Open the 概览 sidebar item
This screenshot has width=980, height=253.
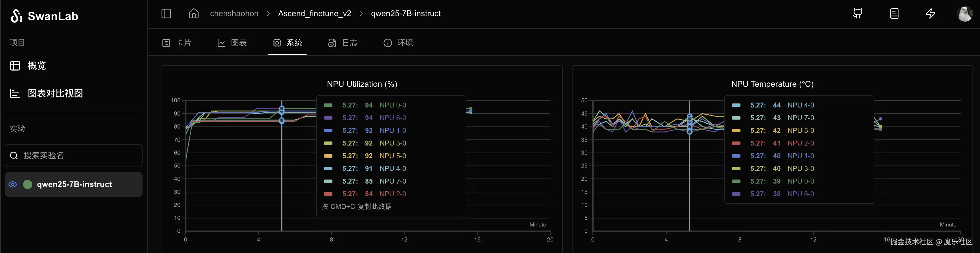click(x=73, y=66)
